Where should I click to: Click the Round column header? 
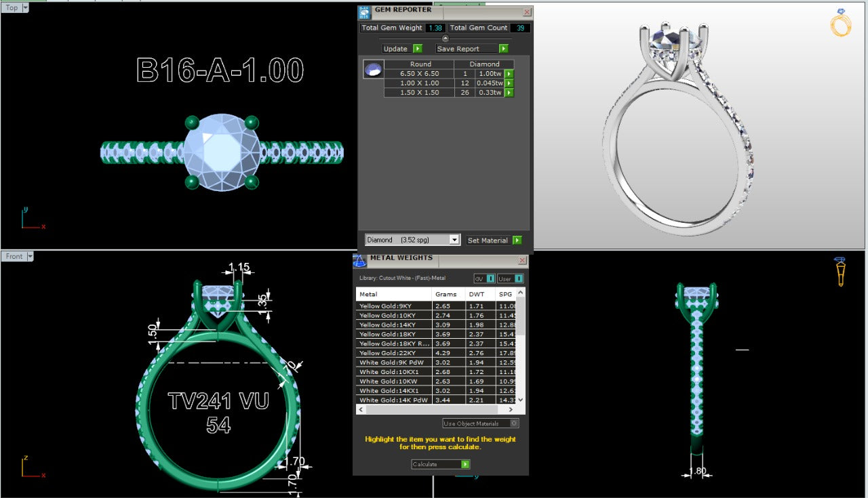click(420, 64)
